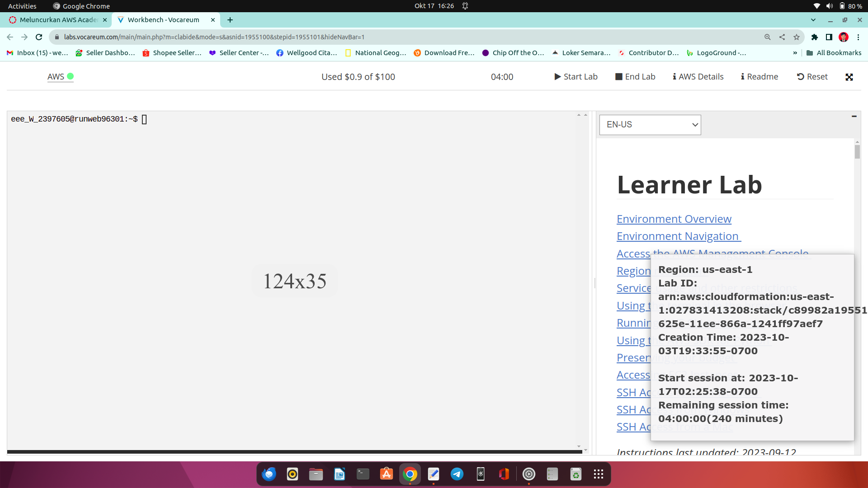Bookmark this page with the star icon
Viewport: 868px width, 488px height.
pos(797,37)
